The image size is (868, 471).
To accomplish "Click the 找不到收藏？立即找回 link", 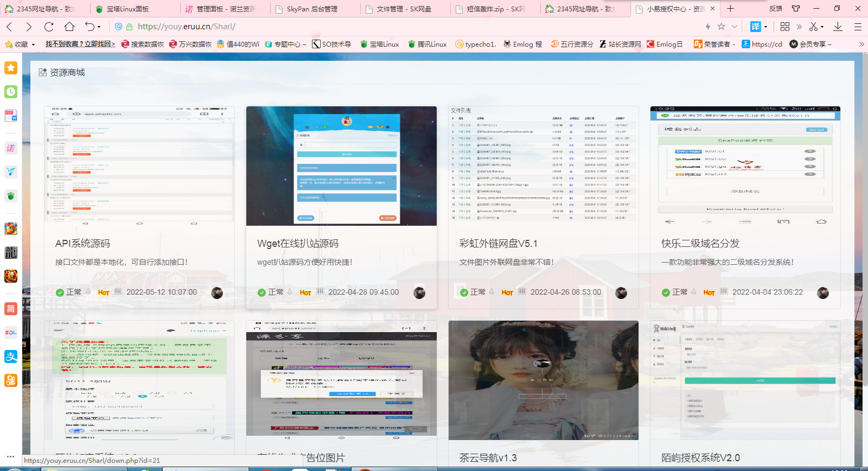I will (80, 44).
